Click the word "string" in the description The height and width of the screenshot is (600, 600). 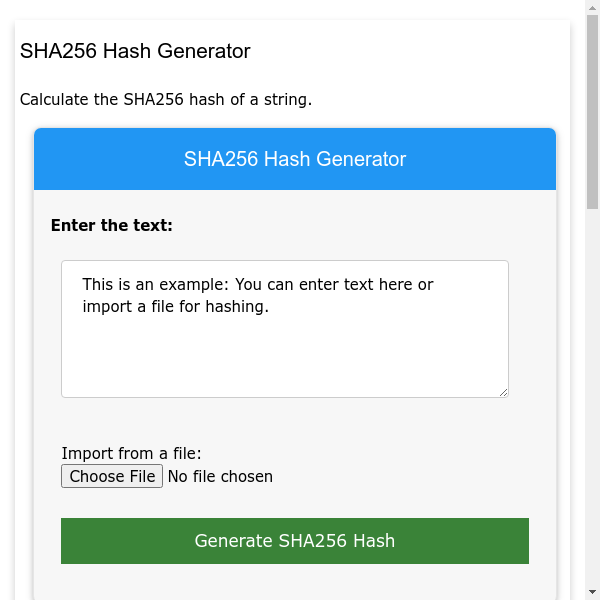click(285, 99)
